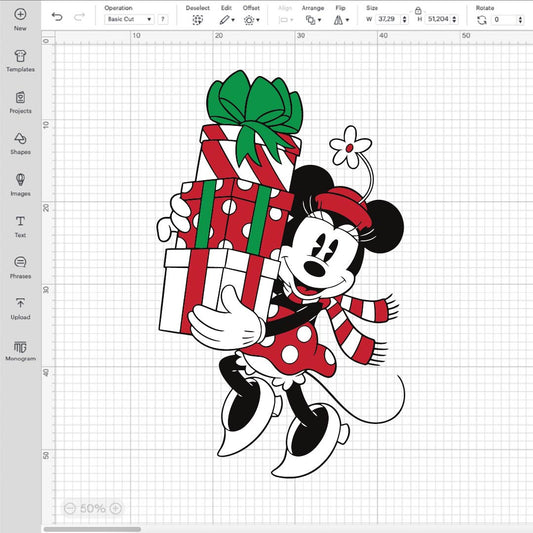The image size is (533, 533).
Task: Start a New project
Action: pos(20,19)
